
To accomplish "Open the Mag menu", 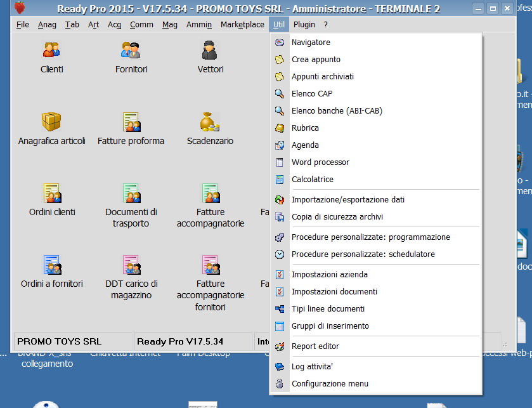I will [170, 25].
